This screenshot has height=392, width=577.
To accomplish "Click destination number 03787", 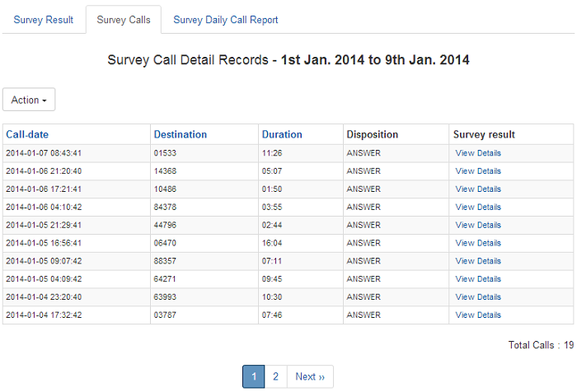I will pos(165,315).
